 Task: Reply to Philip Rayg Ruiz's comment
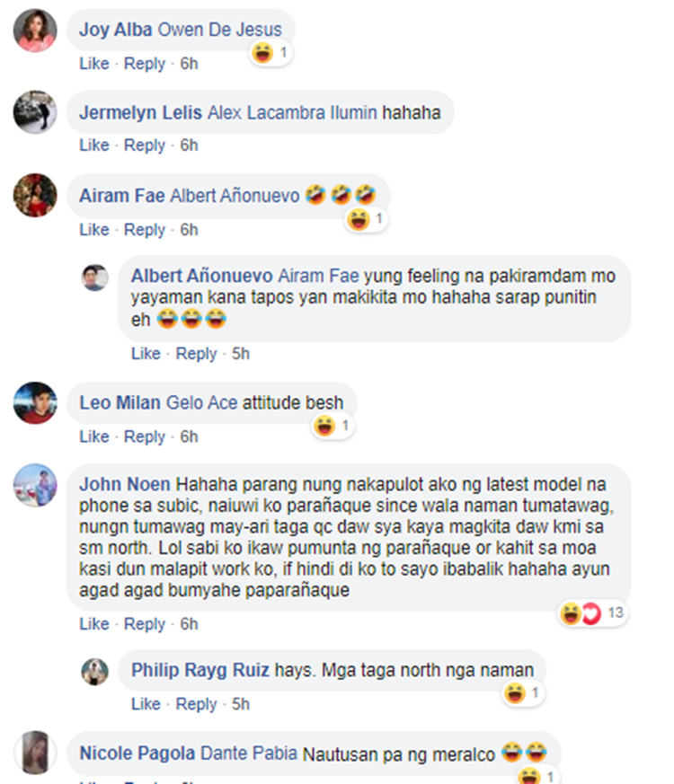[196, 704]
